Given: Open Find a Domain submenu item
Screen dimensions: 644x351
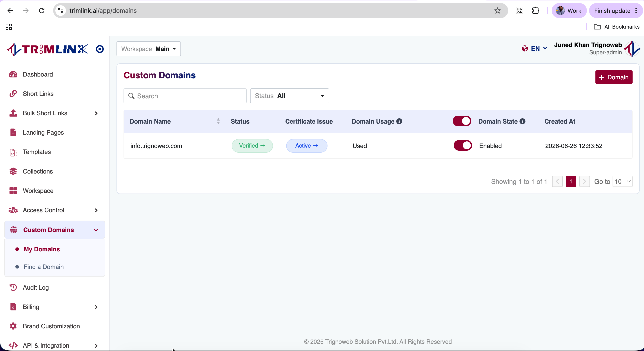Looking at the screenshot, I should click(44, 267).
